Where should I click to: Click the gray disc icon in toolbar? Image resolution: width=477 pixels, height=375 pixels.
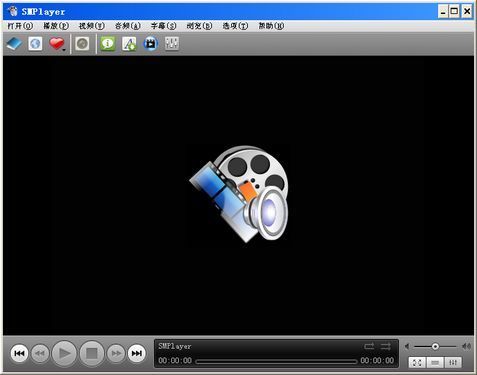click(82, 44)
